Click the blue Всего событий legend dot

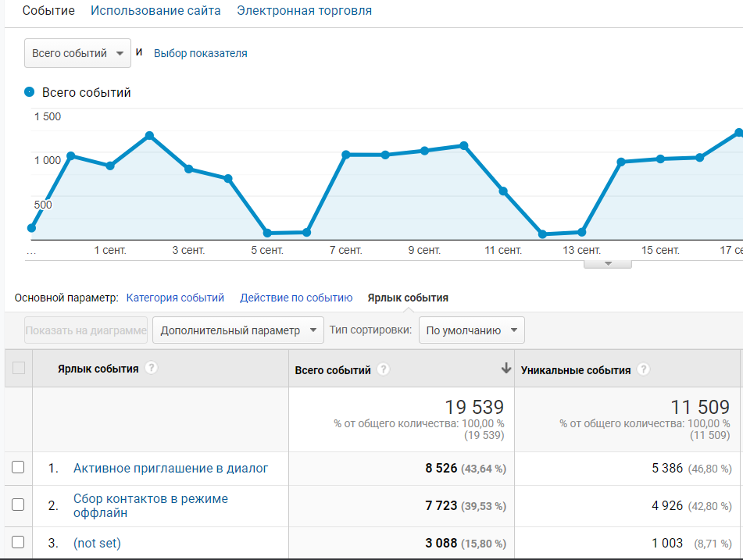(30, 92)
